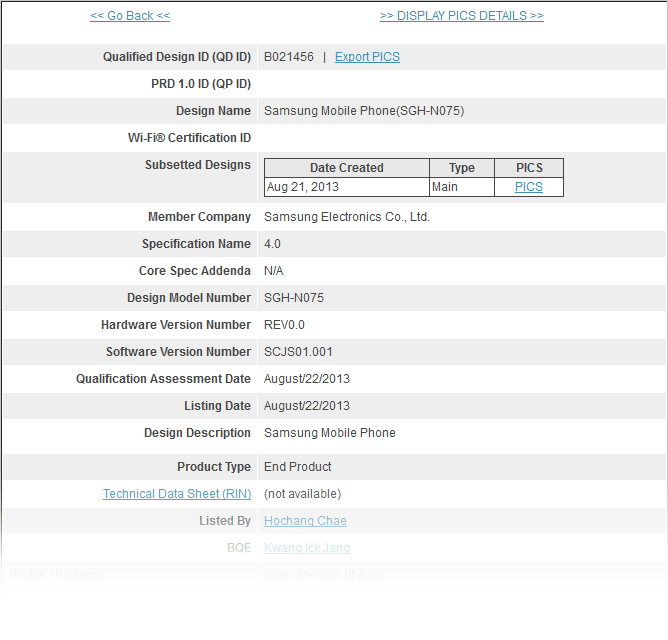Click the B021456 design ID value

tap(289, 57)
